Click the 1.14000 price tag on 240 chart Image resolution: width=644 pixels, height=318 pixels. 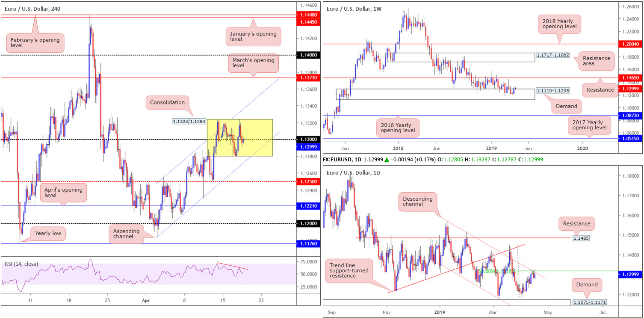click(308, 55)
